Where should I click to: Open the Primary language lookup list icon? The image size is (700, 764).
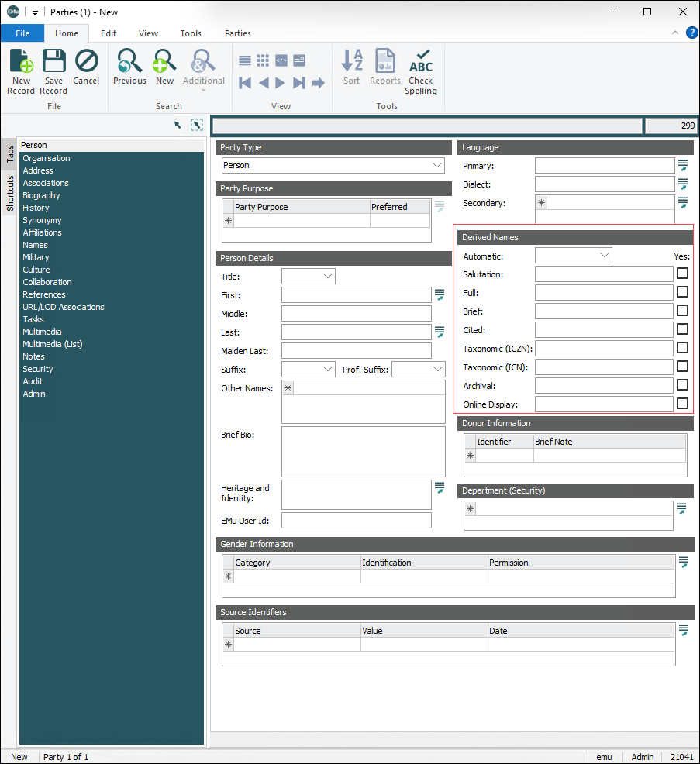pyautogui.click(x=683, y=165)
